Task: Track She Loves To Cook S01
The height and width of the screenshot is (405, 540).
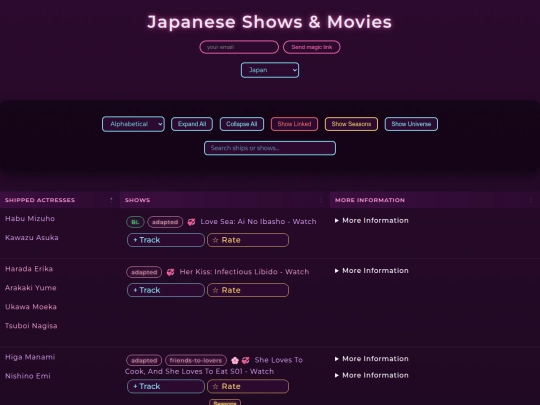Action: (166, 386)
